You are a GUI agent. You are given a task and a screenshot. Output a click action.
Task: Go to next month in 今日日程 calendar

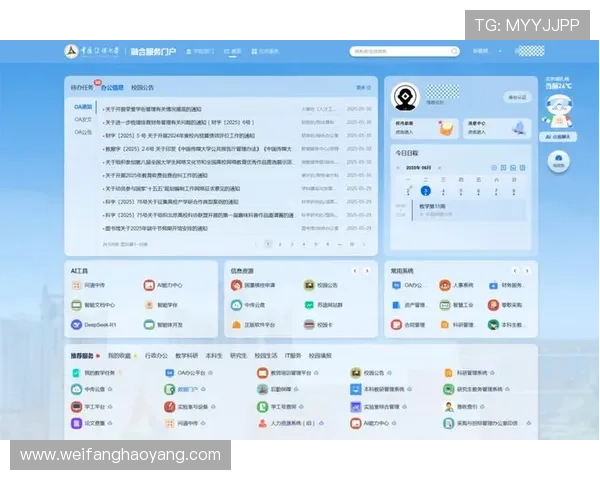439,168
